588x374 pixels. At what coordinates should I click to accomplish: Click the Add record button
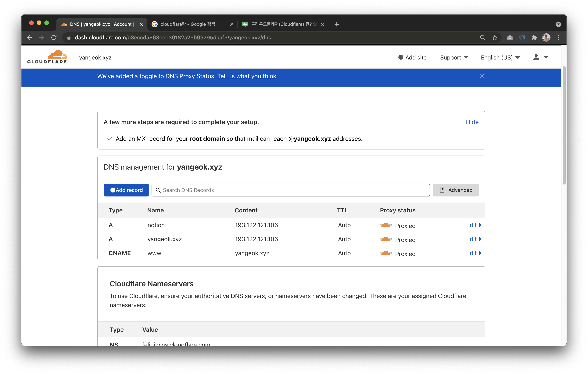click(x=126, y=190)
